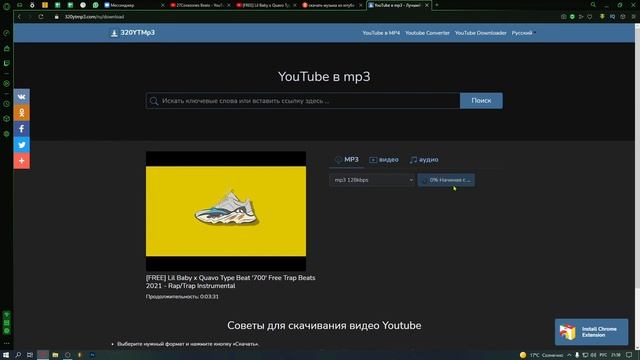
Task: Expand the Русский language dropdown
Action: pyautogui.click(x=524, y=33)
